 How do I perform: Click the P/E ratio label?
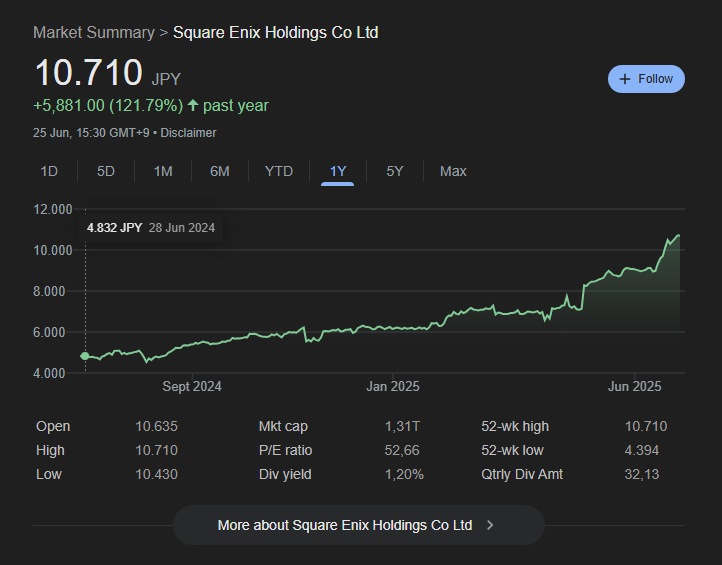point(285,450)
